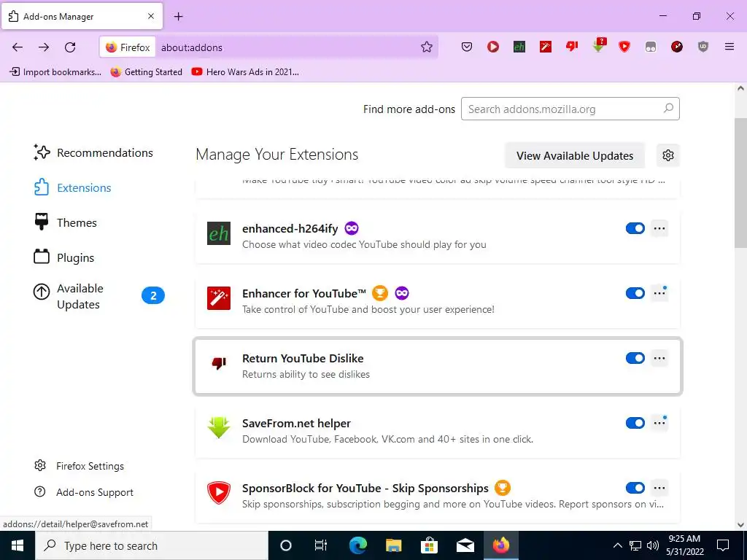Open a new browser tab
The height and width of the screenshot is (560, 747).
tap(178, 17)
